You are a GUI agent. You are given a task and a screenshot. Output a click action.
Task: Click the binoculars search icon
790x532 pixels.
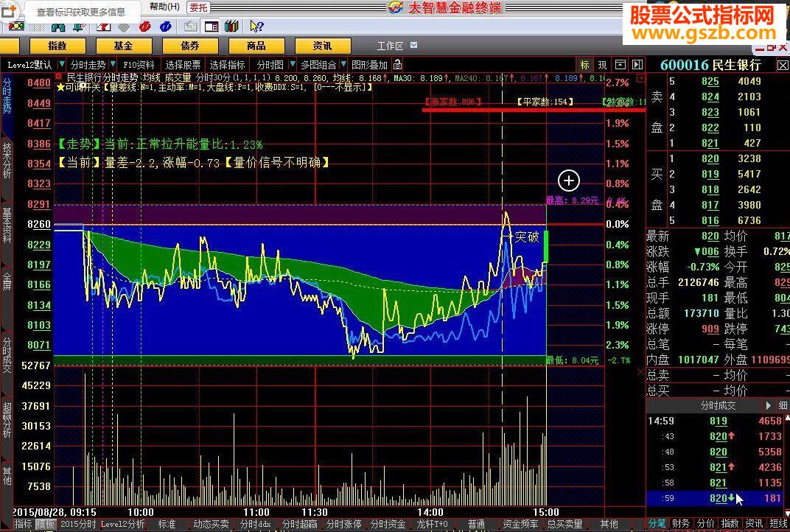[59, 27]
